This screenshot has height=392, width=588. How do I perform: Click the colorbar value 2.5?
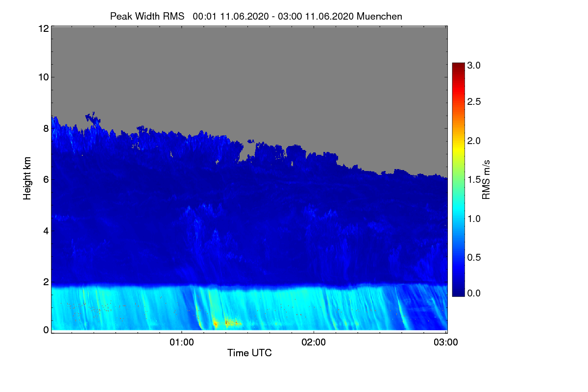(x=474, y=102)
